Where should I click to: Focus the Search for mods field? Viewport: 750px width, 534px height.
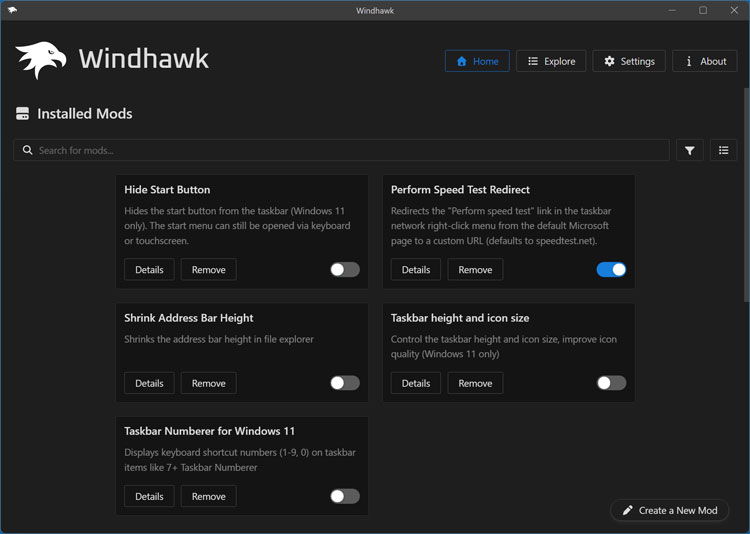coord(341,150)
